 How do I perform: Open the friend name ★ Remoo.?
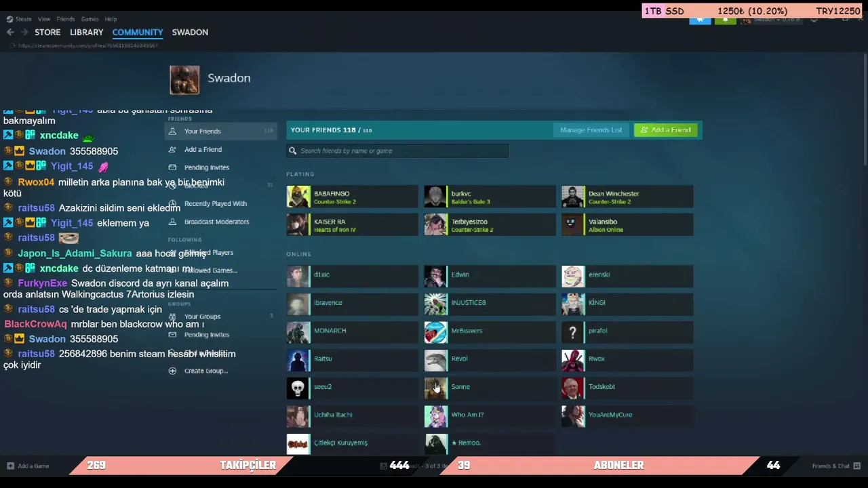point(466,443)
